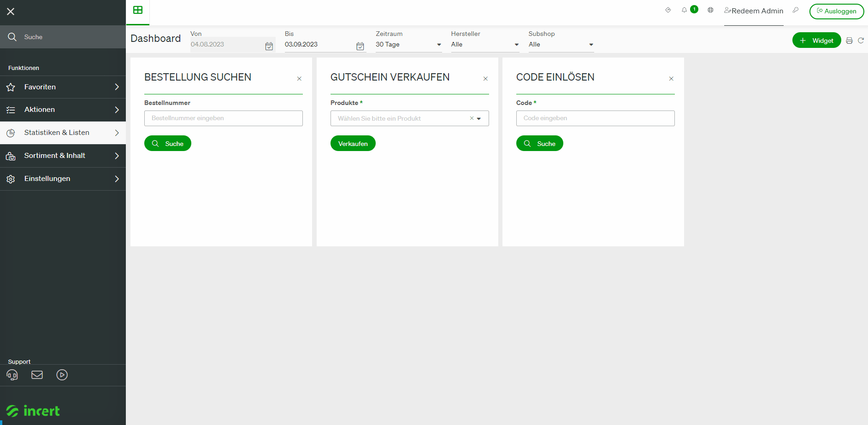The image size is (868, 425).
Task: Click the Bestellnummer eingeben input field
Action: point(224,118)
